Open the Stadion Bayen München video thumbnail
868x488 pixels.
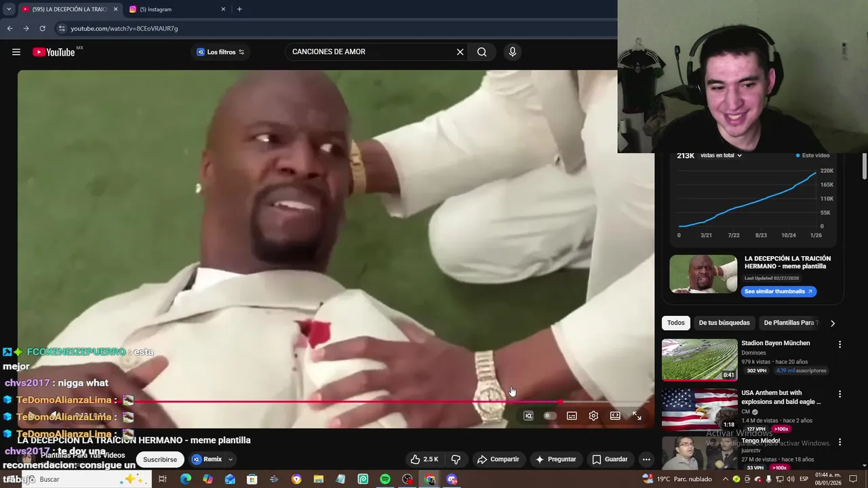pyautogui.click(x=700, y=360)
